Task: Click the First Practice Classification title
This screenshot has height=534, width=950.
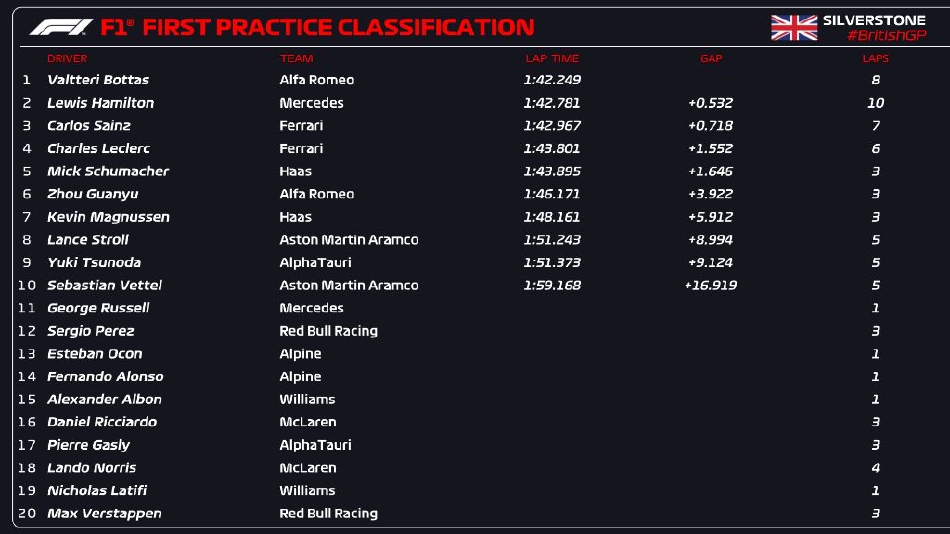Action: 338,28
